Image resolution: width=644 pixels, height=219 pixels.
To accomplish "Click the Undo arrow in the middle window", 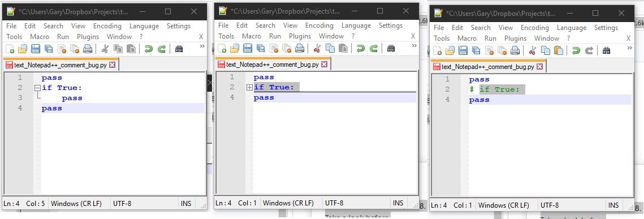I will [360, 49].
